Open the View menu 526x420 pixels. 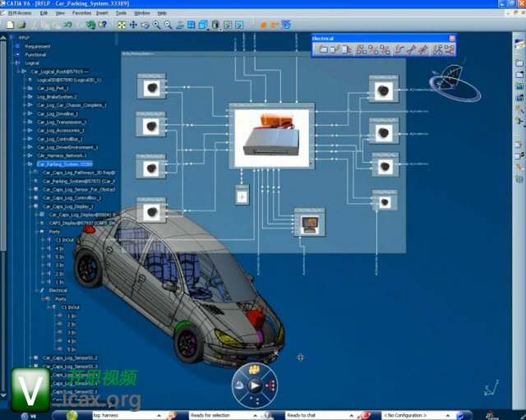(x=60, y=13)
